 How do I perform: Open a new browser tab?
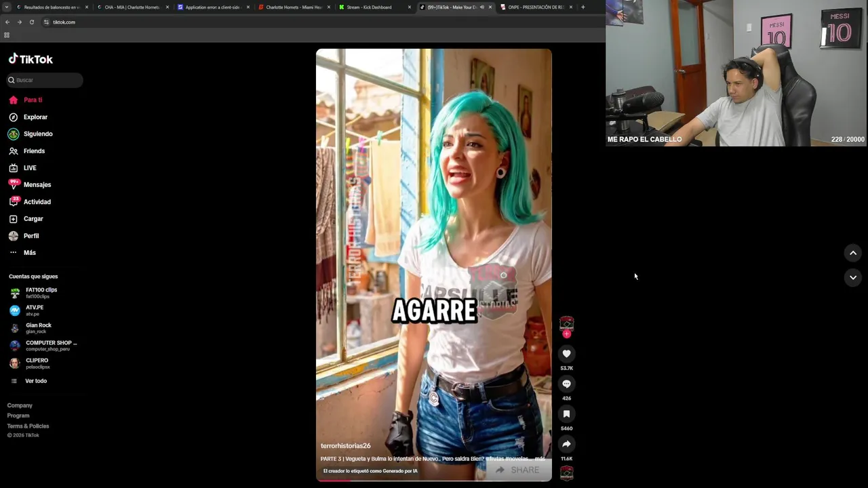(x=583, y=7)
